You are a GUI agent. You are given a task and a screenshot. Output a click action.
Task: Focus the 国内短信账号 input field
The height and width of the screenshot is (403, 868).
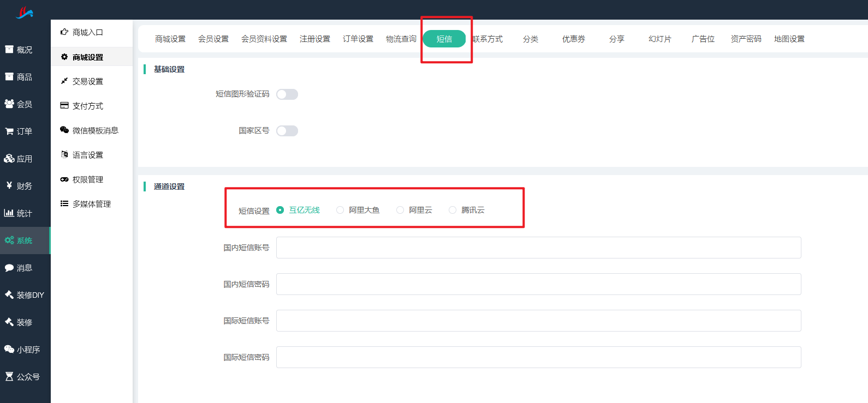[x=539, y=248]
